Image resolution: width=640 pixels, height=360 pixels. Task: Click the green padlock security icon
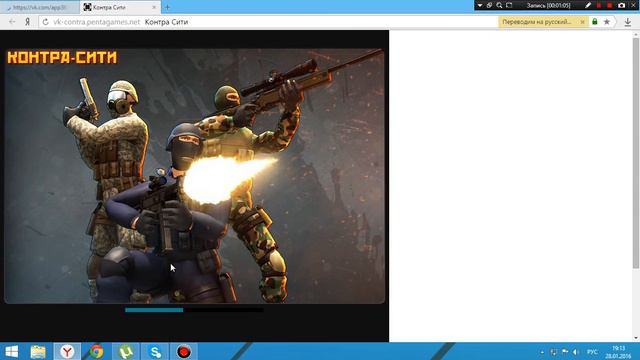(x=595, y=22)
